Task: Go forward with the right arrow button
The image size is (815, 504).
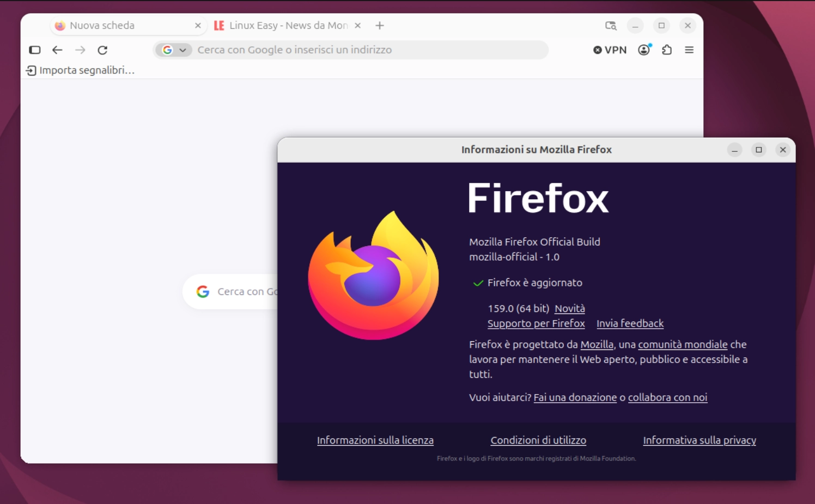Action: tap(80, 50)
